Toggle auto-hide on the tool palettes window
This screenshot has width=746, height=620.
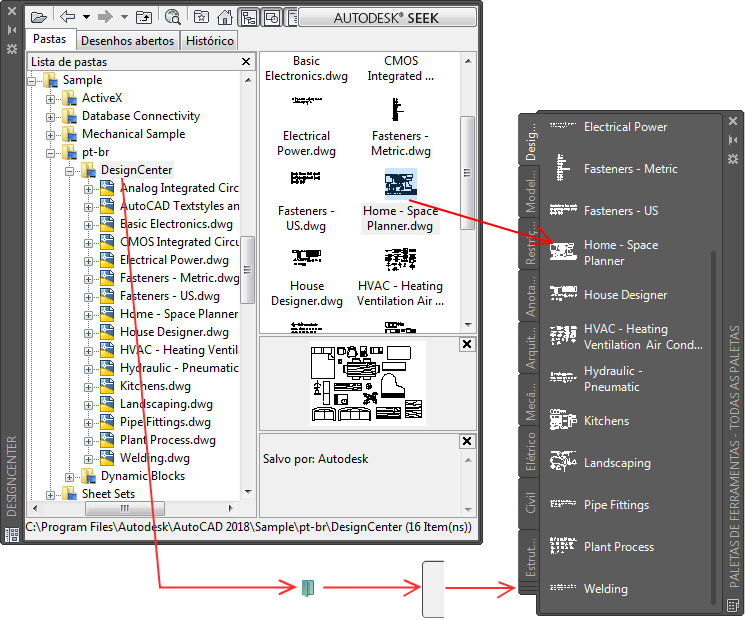pyautogui.click(x=733, y=140)
